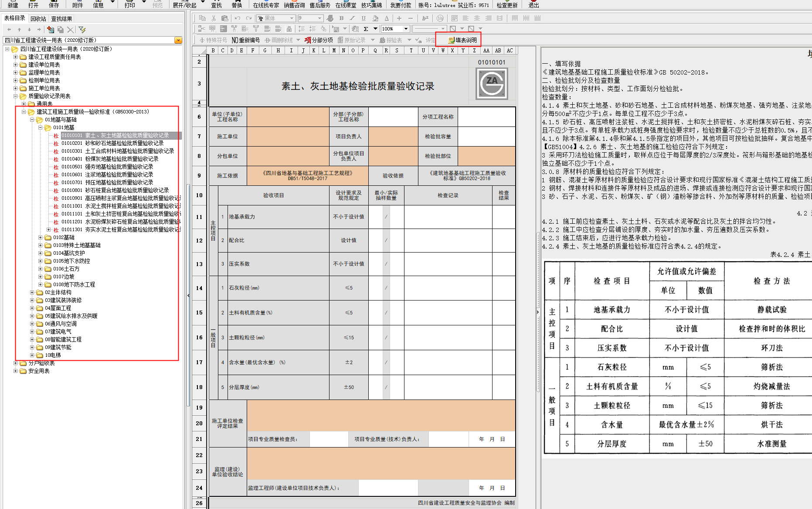Image resolution: width=812 pixels, height=509 pixels.
Task: Click the 查找 toolbar button
Action: (217, 5)
